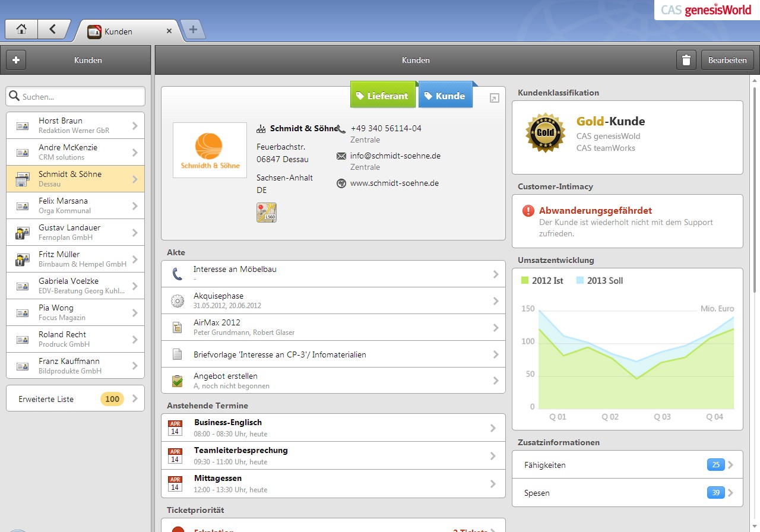Add new customer with plus button
The image size is (760, 532).
pos(16,60)
